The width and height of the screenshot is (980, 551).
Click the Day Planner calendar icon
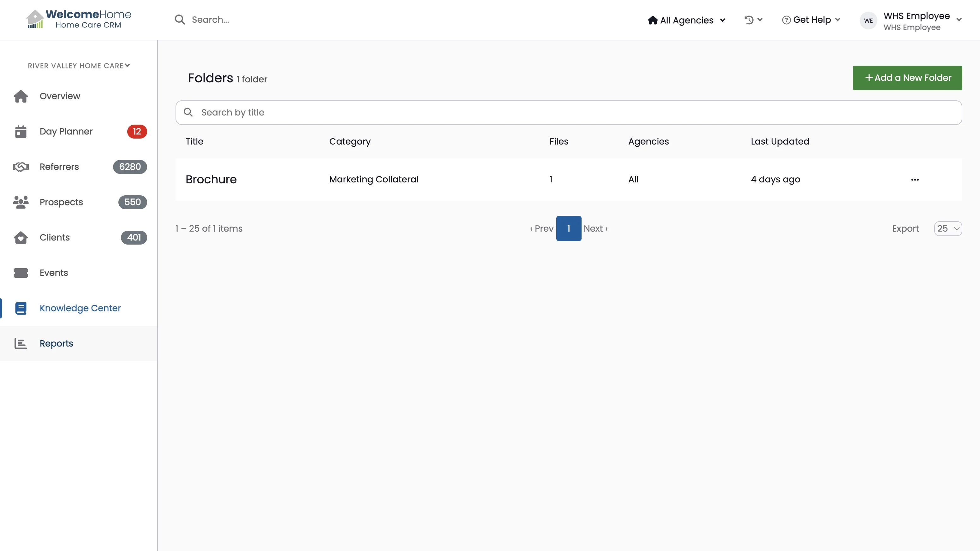(x=21, y=132)
